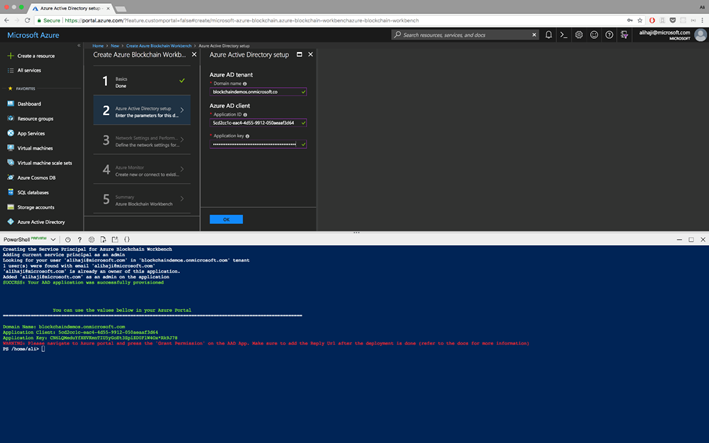Bookmark page with the star icon
Screen dimensions: 709x443
(x=640, y=20)
